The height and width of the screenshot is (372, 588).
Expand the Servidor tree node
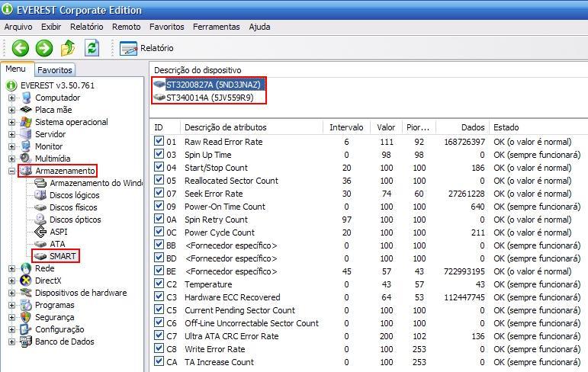[11, 134]
